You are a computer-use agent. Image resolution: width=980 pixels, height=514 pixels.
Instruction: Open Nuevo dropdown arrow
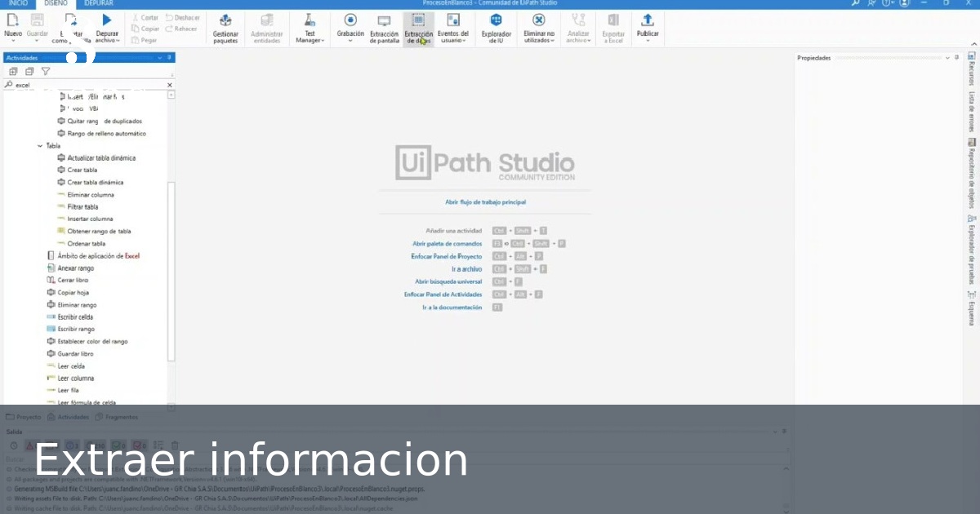(x=13, y=41)
